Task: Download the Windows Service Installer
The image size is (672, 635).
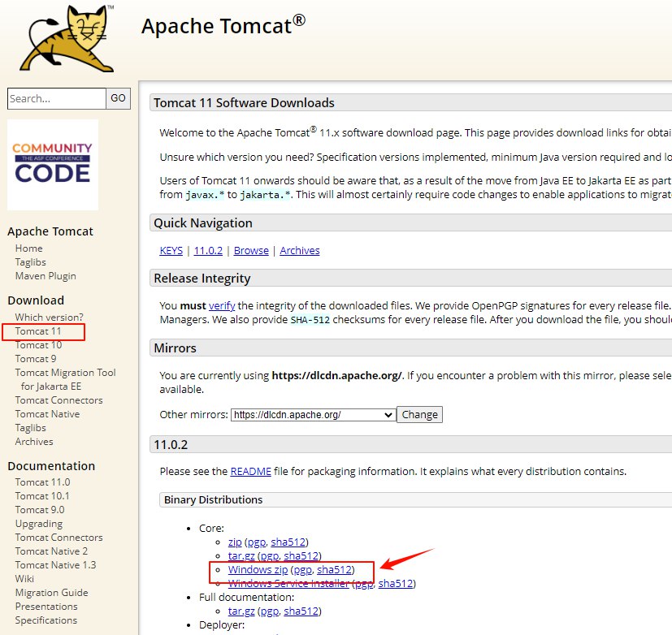Action: click(289, 584)
